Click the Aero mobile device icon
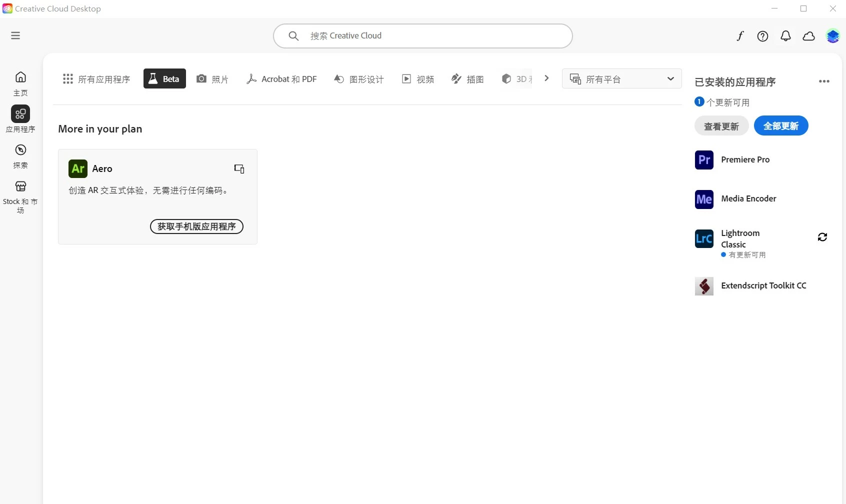Screen dimensions: 846x504 (x=239, y=169)
